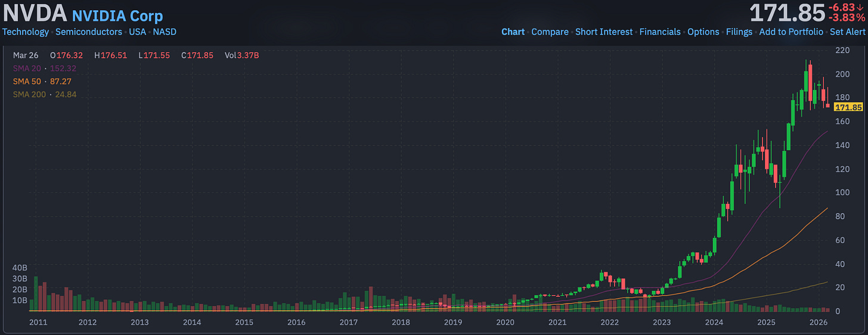Viewport: 868px width, 335px height.
Task: Click the Vol 3.37B readout
Action: coord(242,55)
